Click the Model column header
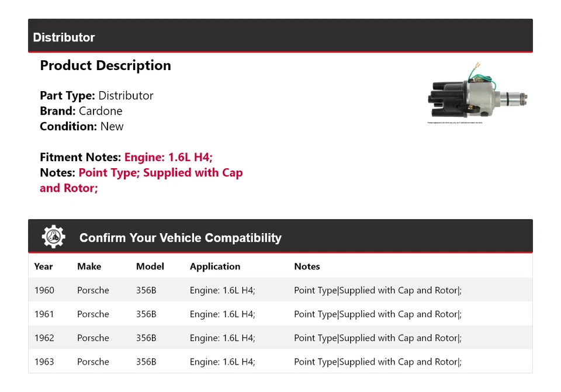The width and height of the screenshot is (561, 392). (150, 266)
